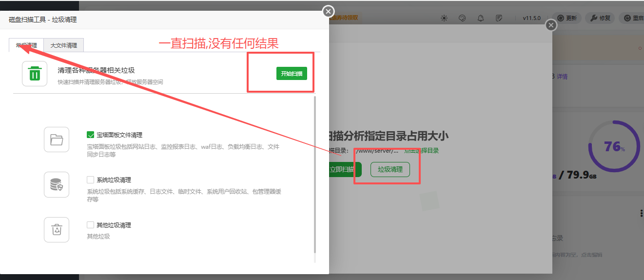Click the three-dot menu in background panel

[x=641, y=214]
